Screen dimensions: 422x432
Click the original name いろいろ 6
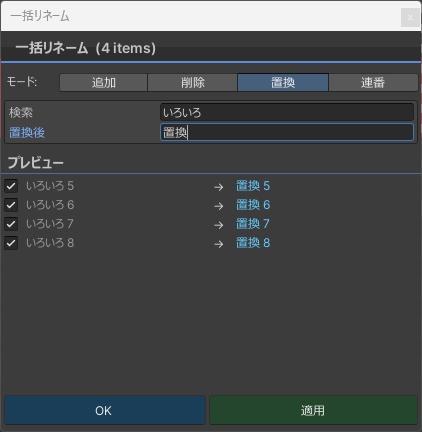coord(50,205)
